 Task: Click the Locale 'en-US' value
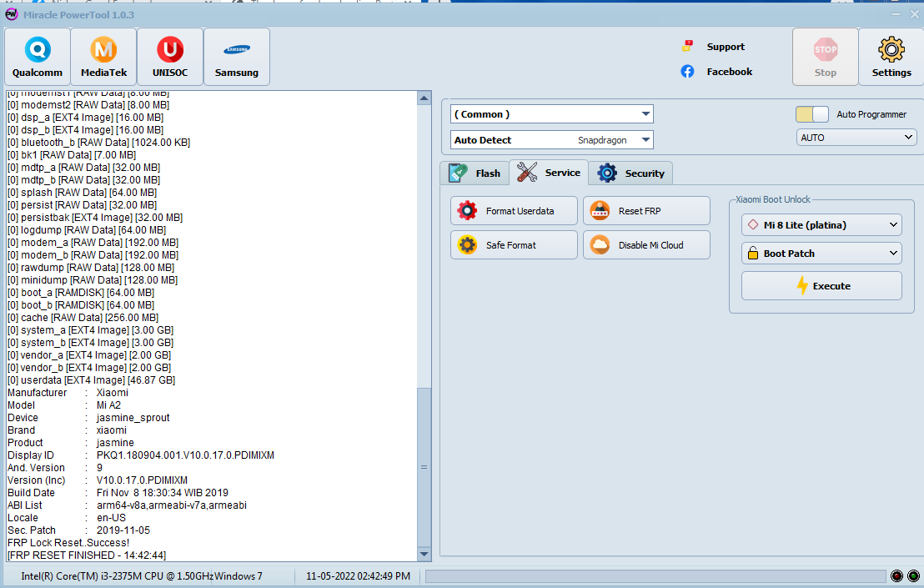[x=112, y=518]
